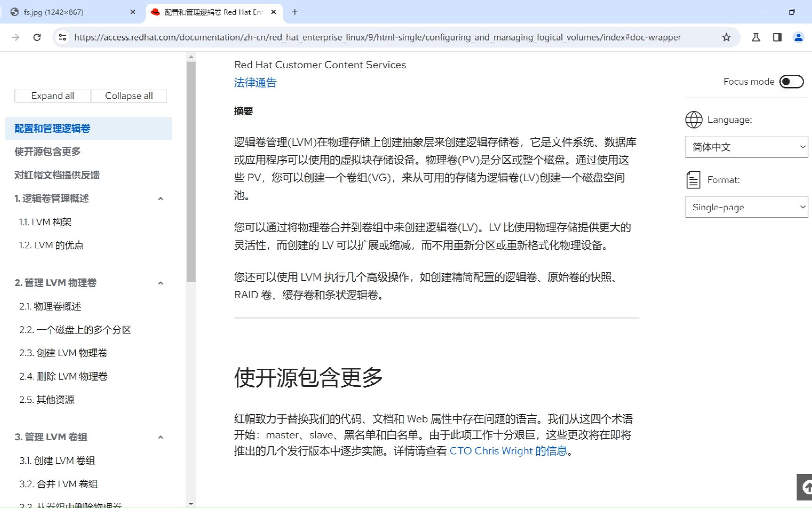Open the CTO Chris Wright 的信息 link
This screenshot has width=812, height=508.
click(508, 451)
